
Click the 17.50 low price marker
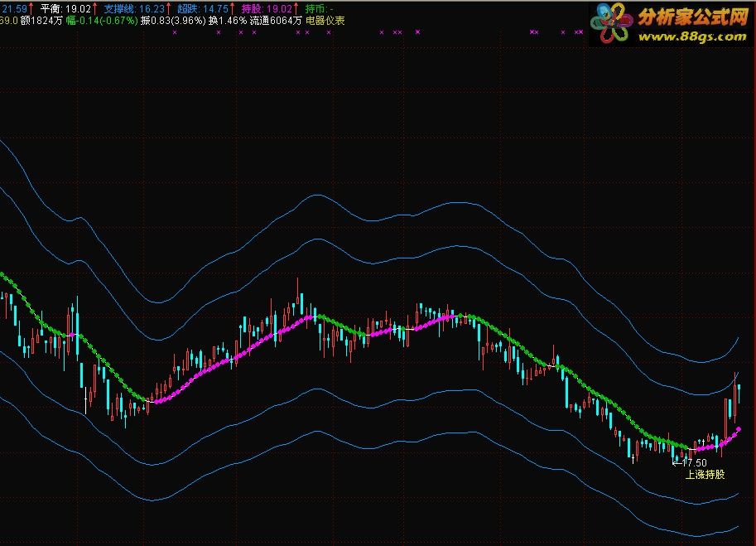[690, 463]
